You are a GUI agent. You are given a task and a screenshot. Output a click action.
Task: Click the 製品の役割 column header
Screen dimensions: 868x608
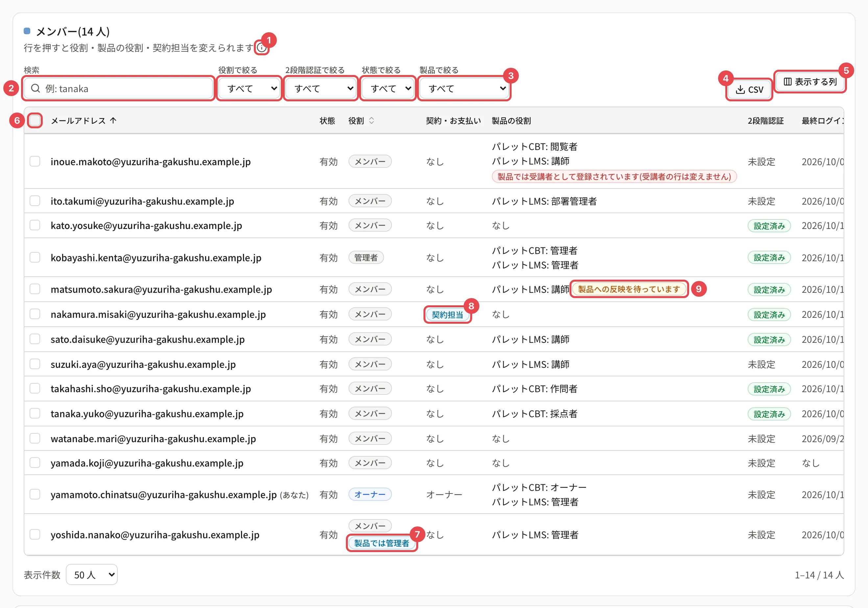coord(511,121)
